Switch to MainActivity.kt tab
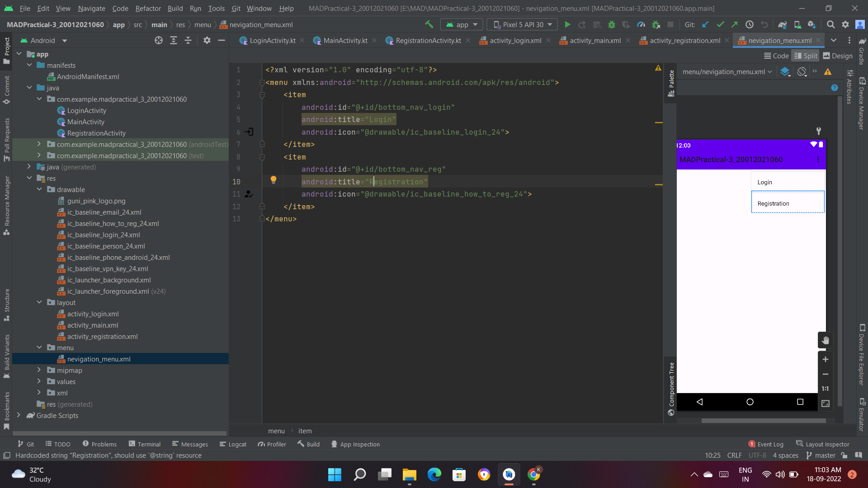Image resolution: width=868 pixels, height=488 pixels. pos(345,40)
